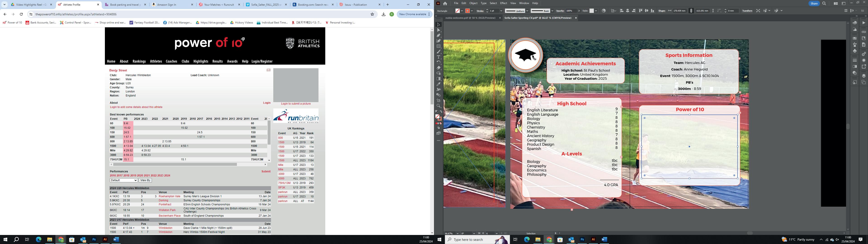The height and width of the screenshot is (244, 868).
Task: Open the Roehampton Vale venue link
Action: tap(170, 196)
